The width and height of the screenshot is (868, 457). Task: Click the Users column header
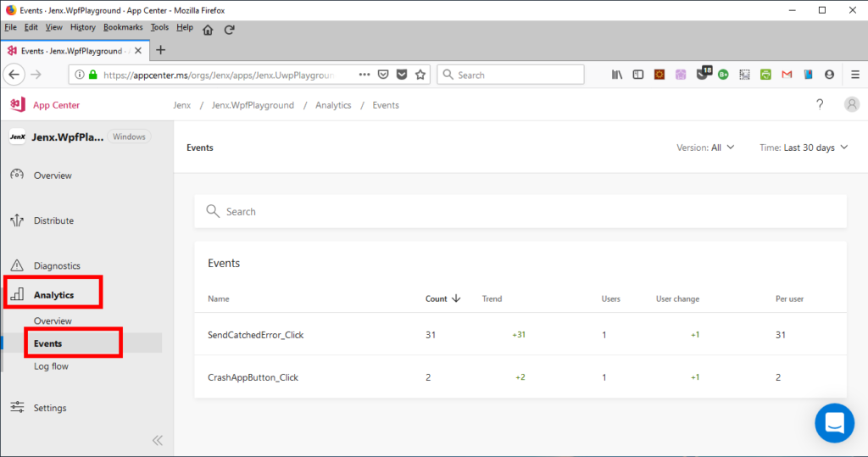[x=610, y=298]
